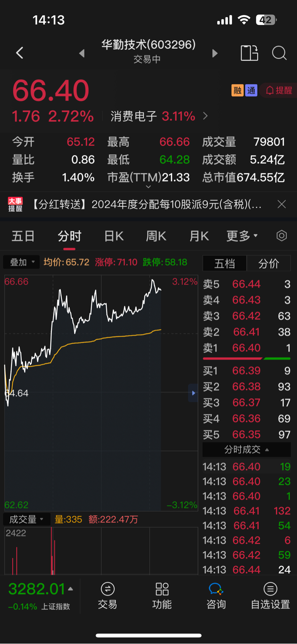Open the 更多 chart period dropdown
This screenshot has width=297, height=644.
[242, 236]
